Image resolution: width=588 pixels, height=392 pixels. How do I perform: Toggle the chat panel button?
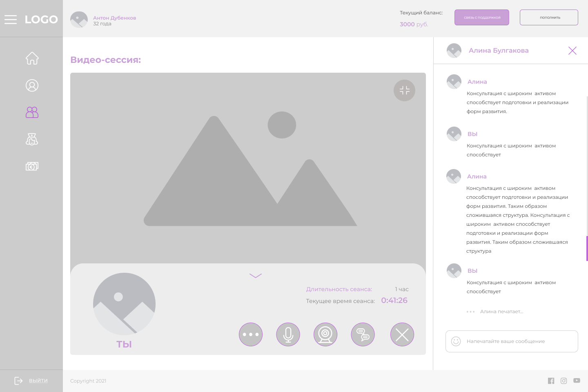[x=363, y=334]
